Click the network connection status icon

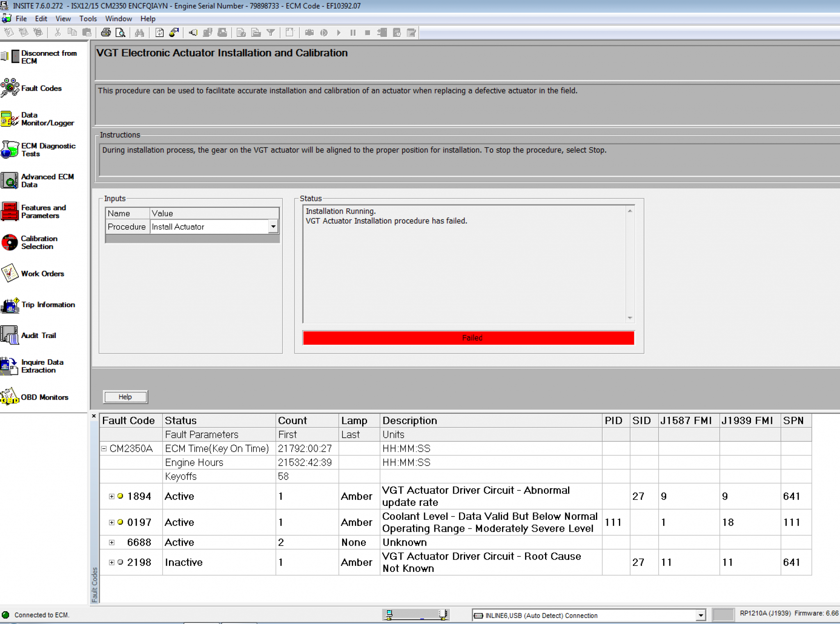coord(416,615)
